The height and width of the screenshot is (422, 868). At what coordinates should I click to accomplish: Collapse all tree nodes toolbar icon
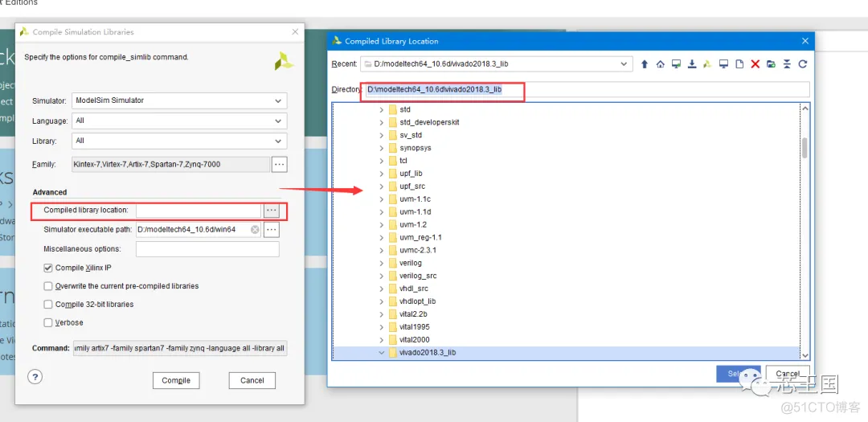pos(787,64)
